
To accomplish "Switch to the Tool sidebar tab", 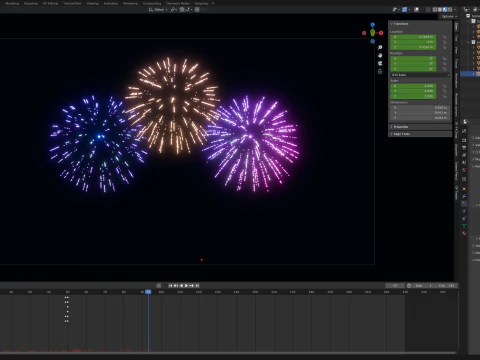I will coord(456,38).
